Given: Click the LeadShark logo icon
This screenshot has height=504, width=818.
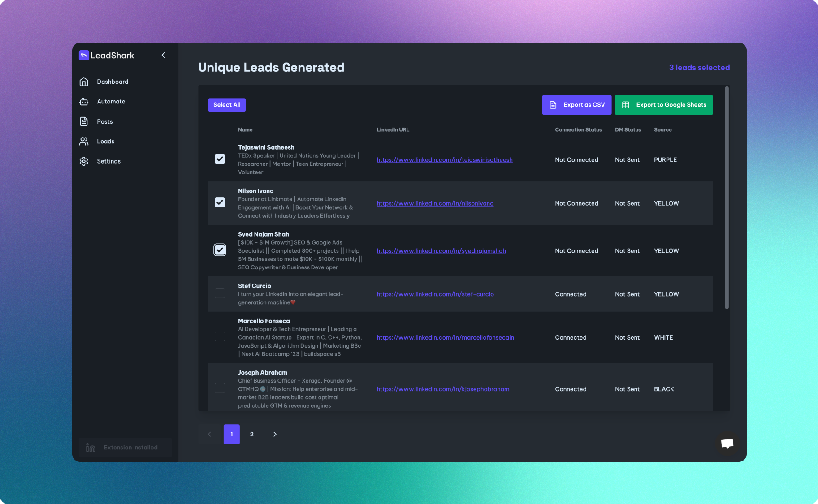Looking at the screenshot, I should [84, 55].
